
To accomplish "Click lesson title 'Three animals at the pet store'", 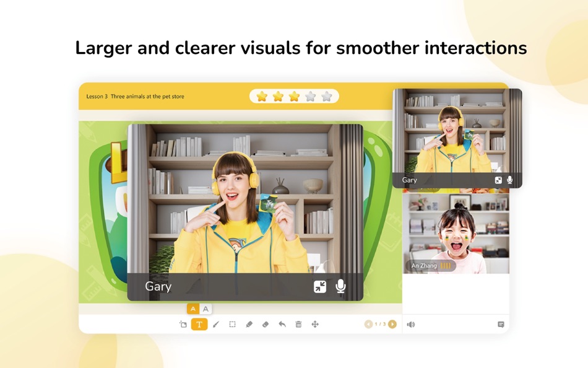I will tap(147, 97).
